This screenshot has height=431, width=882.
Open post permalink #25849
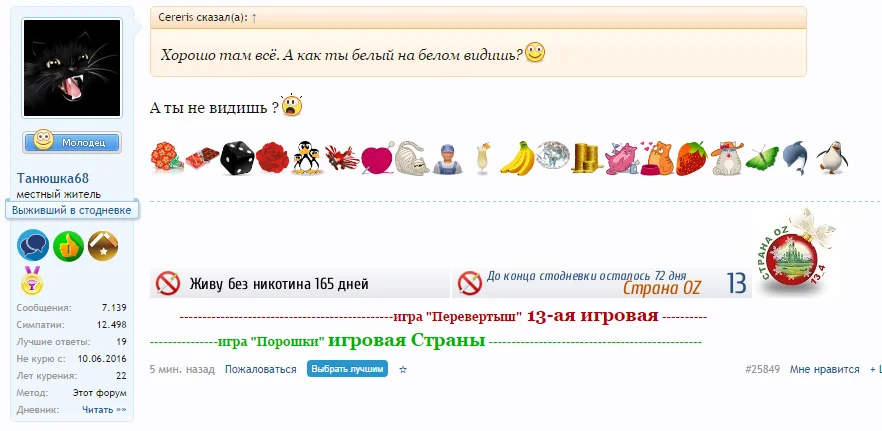click(762, 370)
